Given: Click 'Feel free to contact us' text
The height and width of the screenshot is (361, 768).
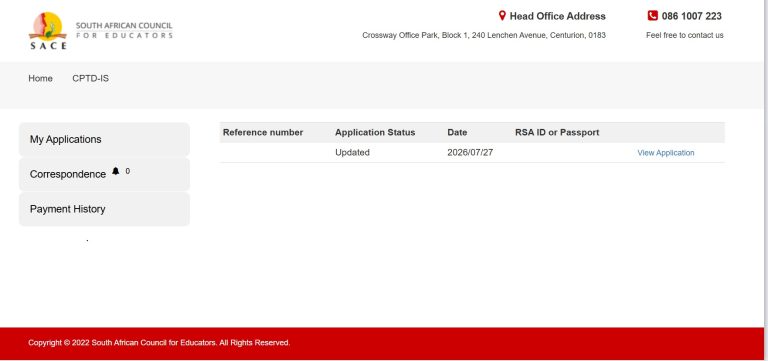Looking at the screenshot, I should tap(685, 35).
